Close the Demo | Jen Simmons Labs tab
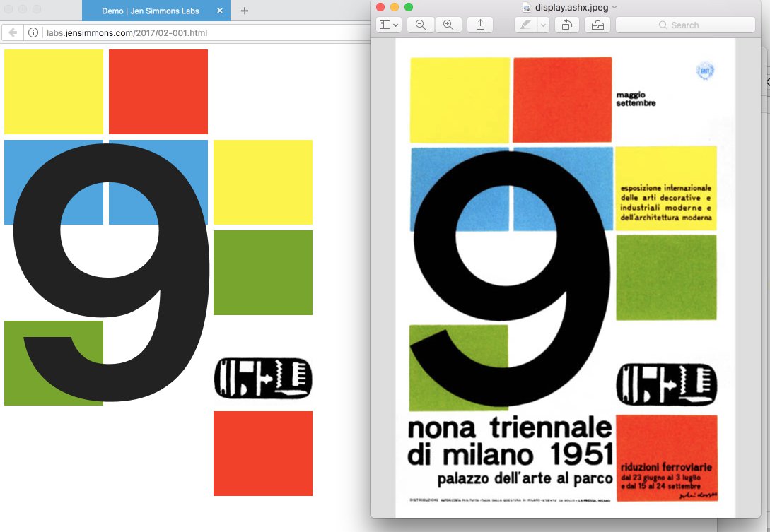The image size is (770, 532). coord(219,11)
